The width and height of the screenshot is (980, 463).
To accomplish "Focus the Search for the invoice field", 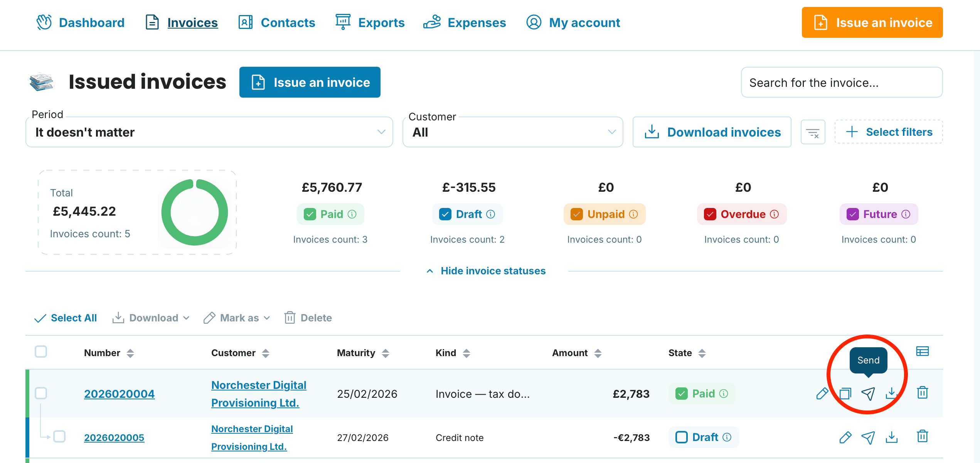I will pos(842,83).
